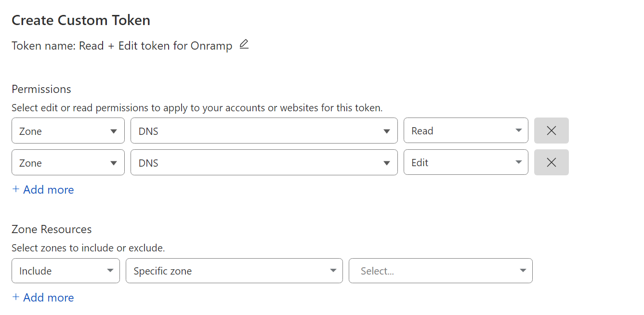Open the Read access level dropdown
This screenshot has height=315, width=644.
(466, 131)
